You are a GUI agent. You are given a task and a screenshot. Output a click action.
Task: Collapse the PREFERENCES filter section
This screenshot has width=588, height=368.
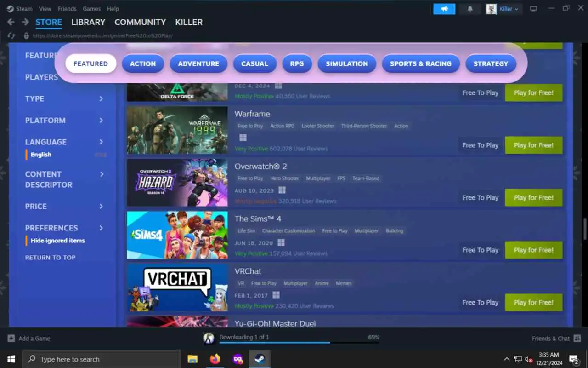[64, 228]
